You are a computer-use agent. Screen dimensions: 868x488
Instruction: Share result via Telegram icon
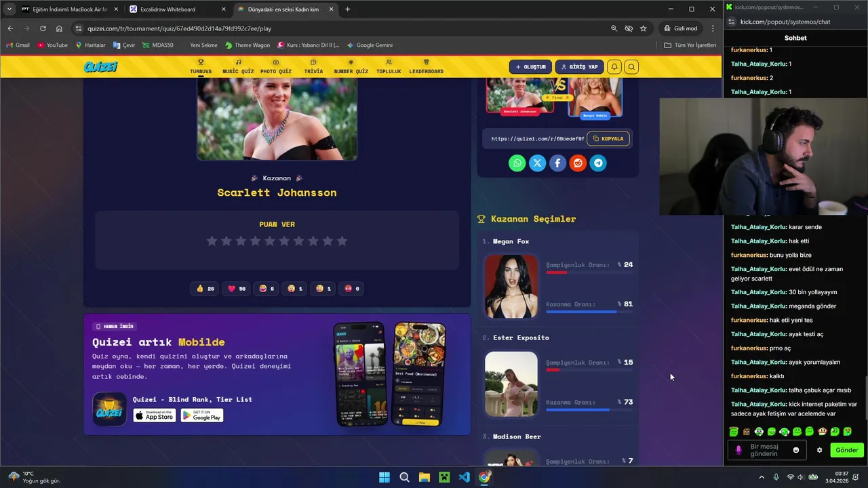(x=598, y=163)
